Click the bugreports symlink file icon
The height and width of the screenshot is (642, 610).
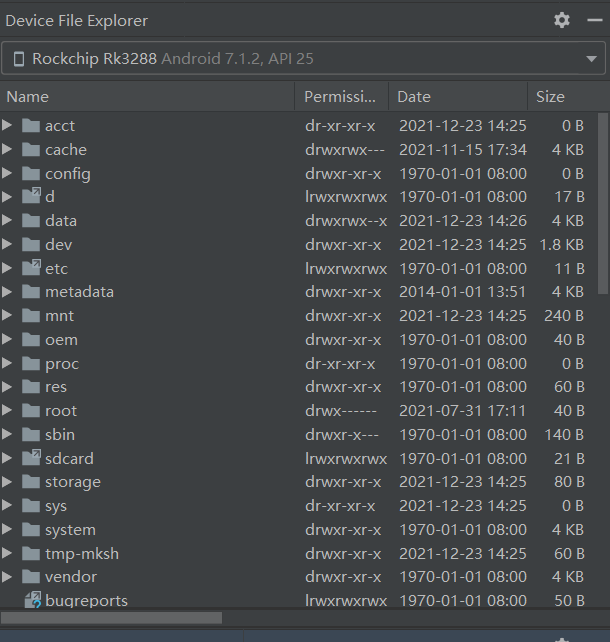(32, 599)
